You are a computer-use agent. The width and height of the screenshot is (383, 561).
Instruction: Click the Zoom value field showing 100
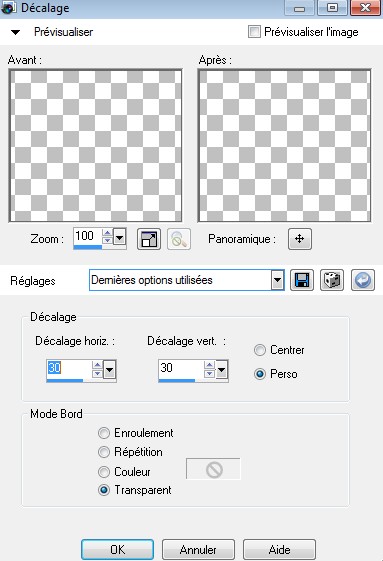pos(87,236)
